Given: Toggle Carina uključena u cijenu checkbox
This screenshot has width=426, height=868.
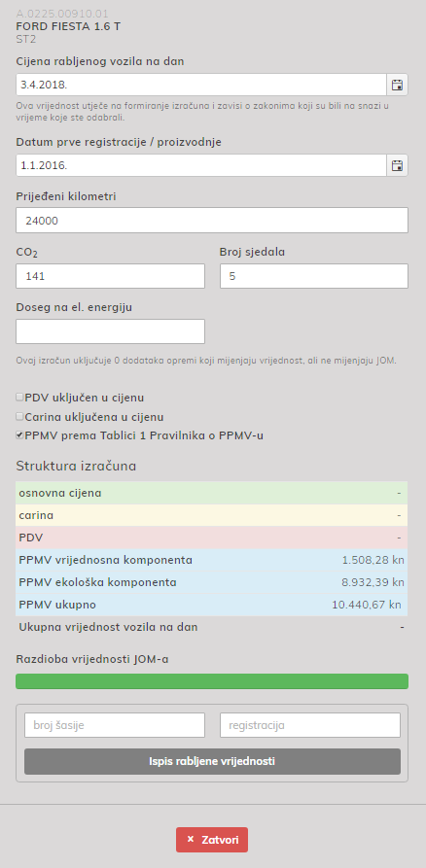Looking at the screenshot, I should pyautogui.click(x=20, y=416).
